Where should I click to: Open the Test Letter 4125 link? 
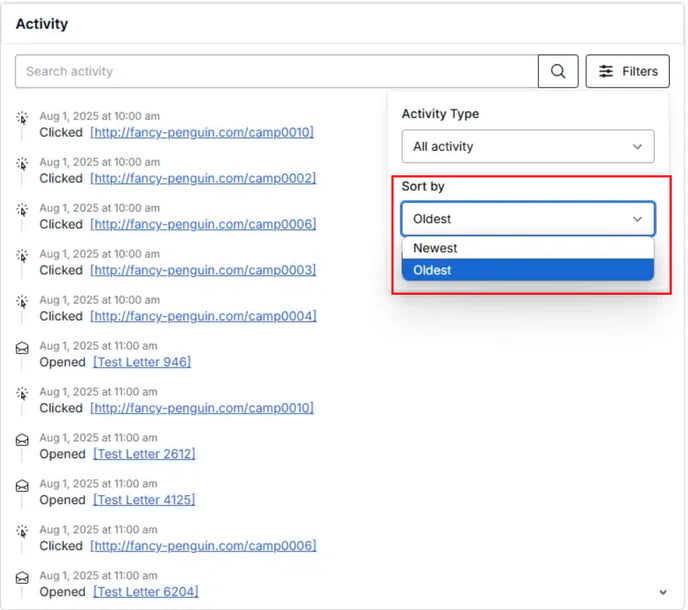pyautogui.click(x=144, y=500)
